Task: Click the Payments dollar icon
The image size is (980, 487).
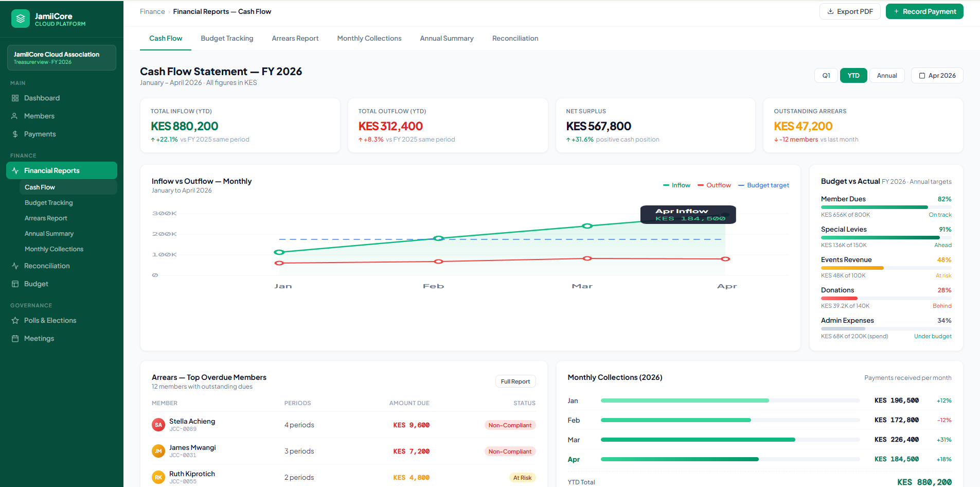Action: pyautogui.click(x=15, y=134)
